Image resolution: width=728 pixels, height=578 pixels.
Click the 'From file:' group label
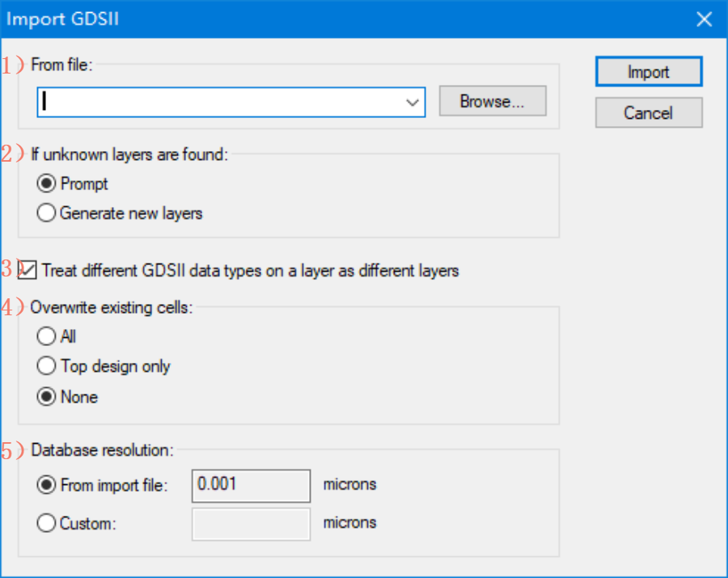click(x=62, y=65)
